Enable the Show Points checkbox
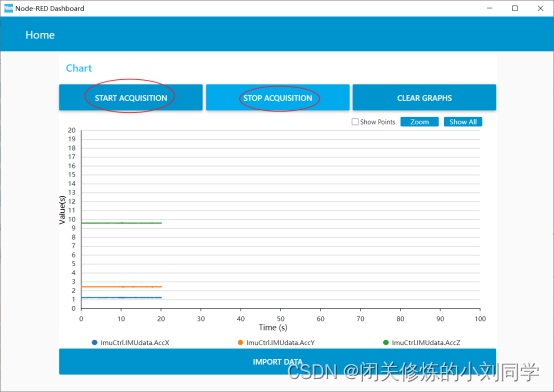Image resolution: width=554 pixels, height=392 pixels. [355, 122]
